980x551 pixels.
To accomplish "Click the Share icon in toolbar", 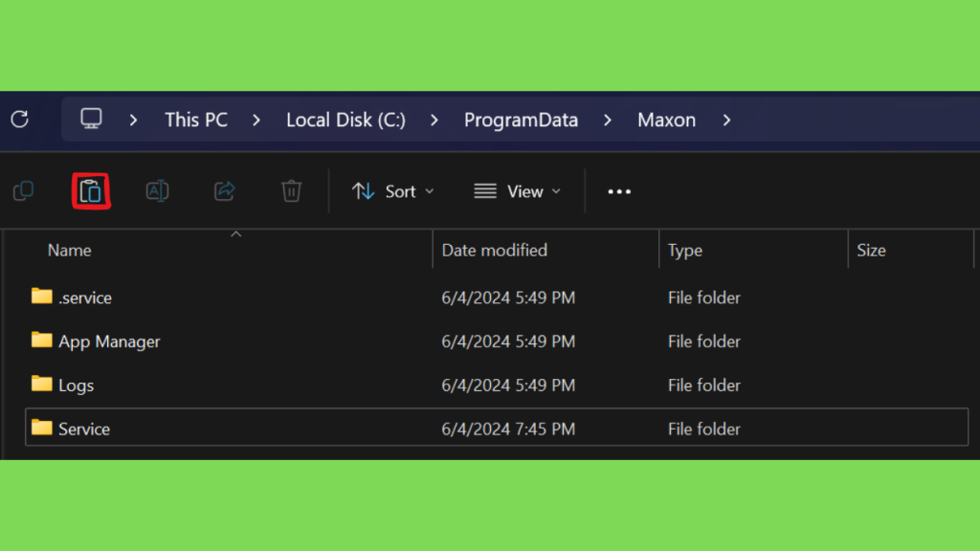I will point(224,191).
